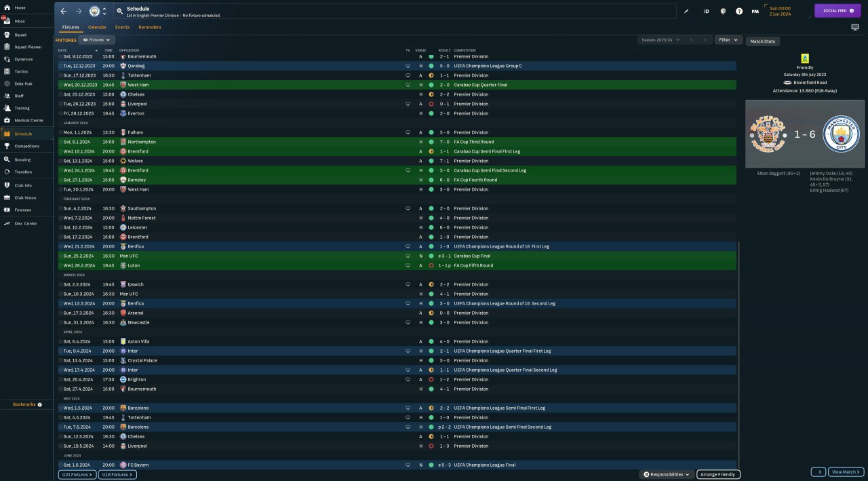Click the forward navigation arrow

pyautogui.click(x=79, y=12)
